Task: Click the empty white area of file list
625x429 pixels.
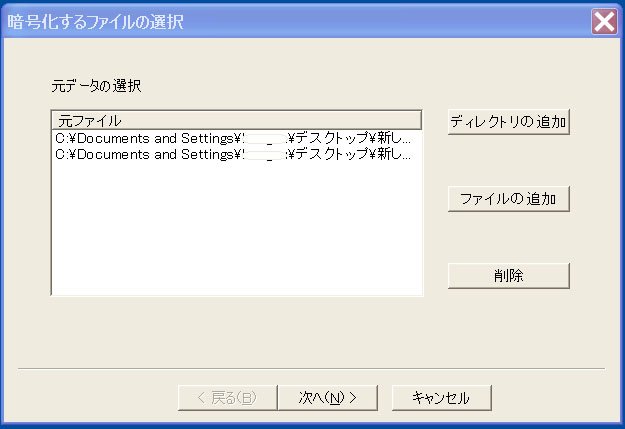Action: (x=237, y=227)
